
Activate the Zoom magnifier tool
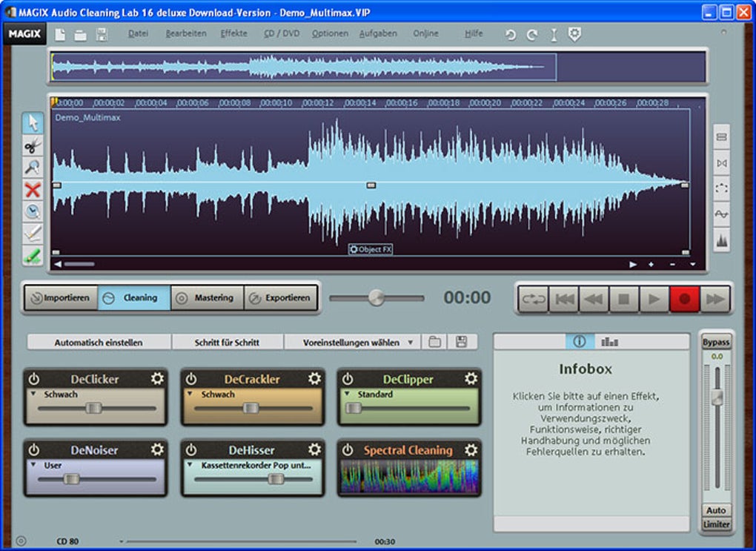tap(34, 168)
